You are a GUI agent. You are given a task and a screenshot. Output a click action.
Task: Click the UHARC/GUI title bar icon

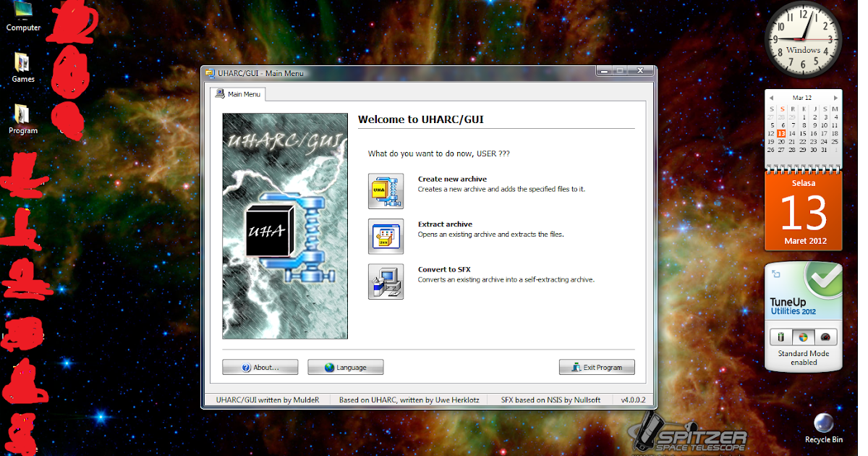(209, 73)
